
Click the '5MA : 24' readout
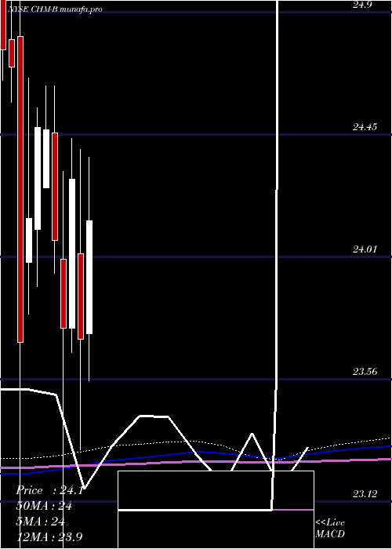[40, 522]
